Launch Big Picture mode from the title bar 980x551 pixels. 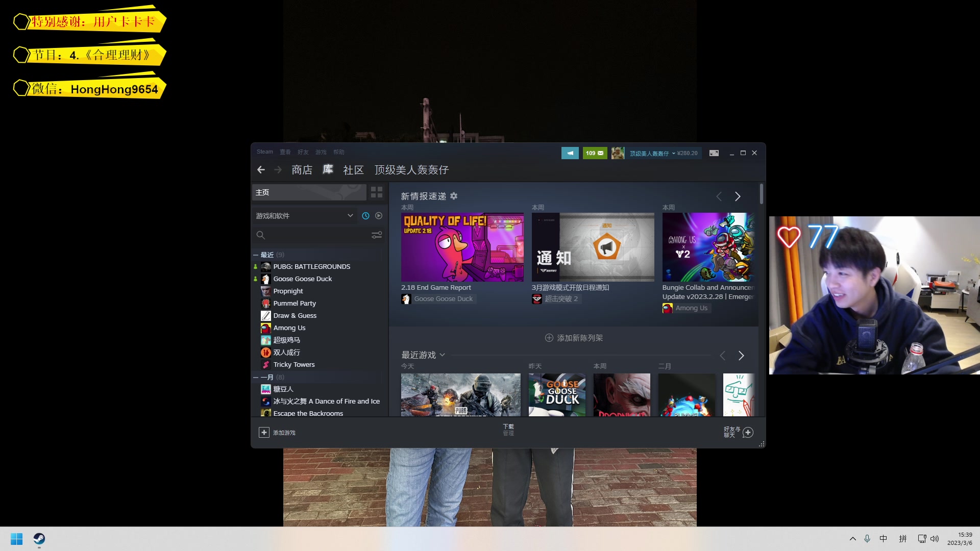coord(714,153)
